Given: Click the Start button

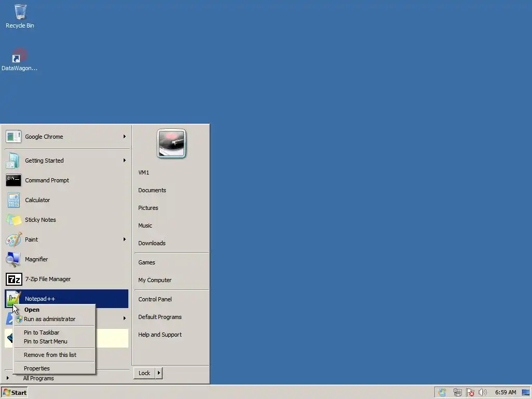Looking at the screenshot, I should (x=14, y=393).
